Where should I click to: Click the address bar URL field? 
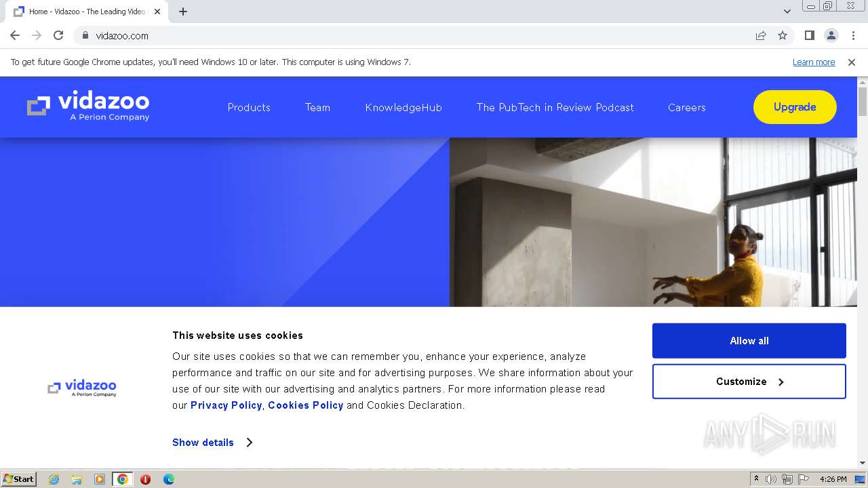pyautogui.click(x=414, y=35)
